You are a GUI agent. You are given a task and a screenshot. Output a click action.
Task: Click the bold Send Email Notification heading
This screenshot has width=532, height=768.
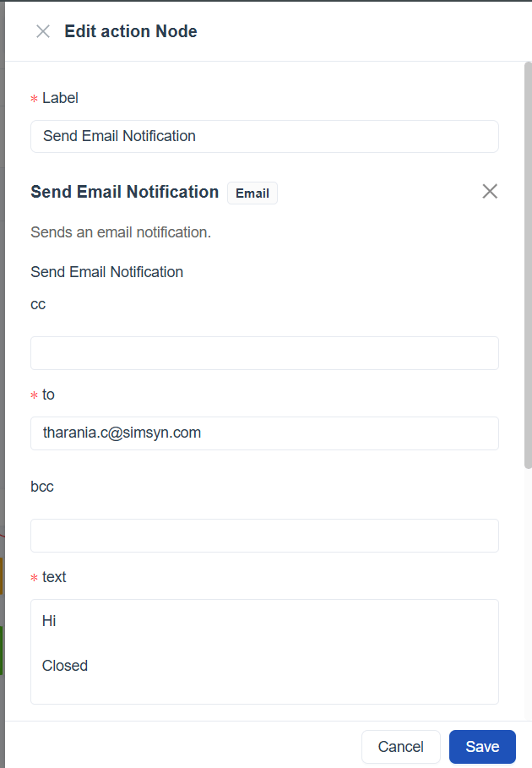point(125,192)
